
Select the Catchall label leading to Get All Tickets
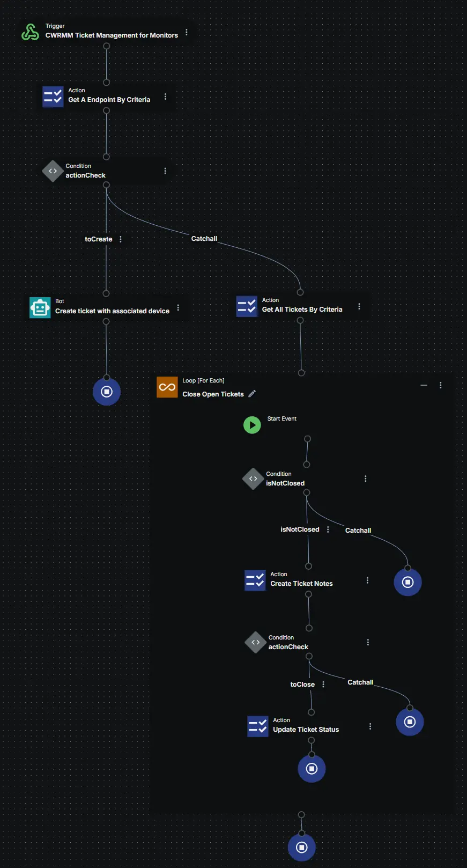click(204, 239)
